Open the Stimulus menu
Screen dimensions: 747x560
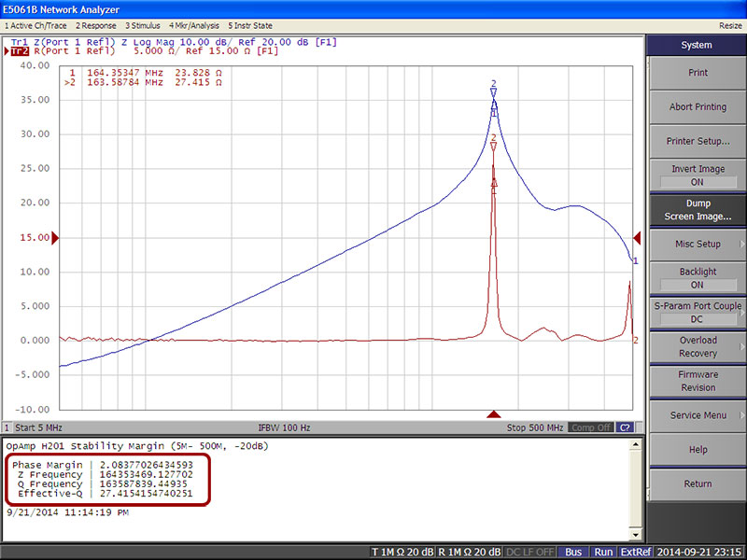click(x=140, y=25)
